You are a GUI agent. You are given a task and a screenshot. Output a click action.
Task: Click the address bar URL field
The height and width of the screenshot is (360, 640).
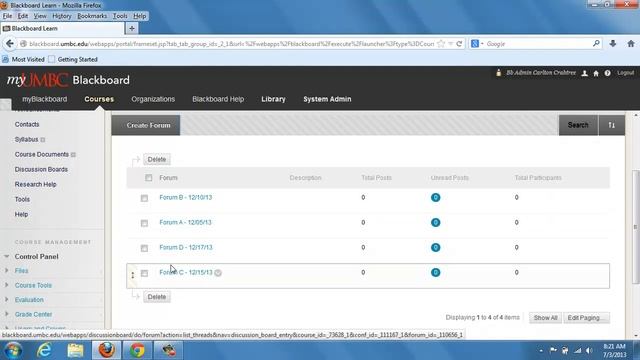click(x=231, y=44)
